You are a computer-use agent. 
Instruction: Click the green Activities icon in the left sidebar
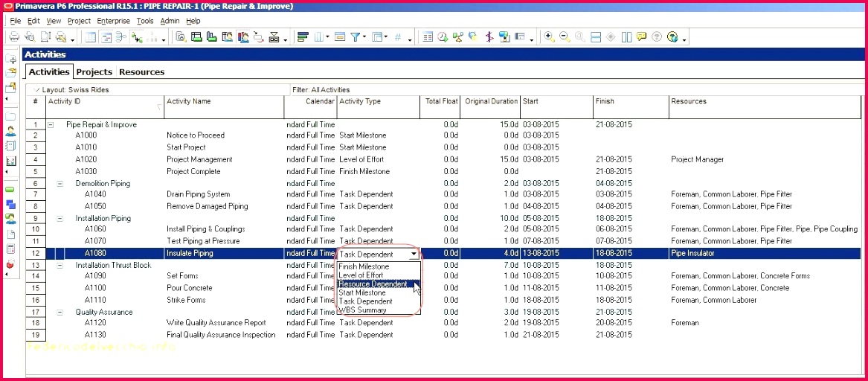[10, 190]
